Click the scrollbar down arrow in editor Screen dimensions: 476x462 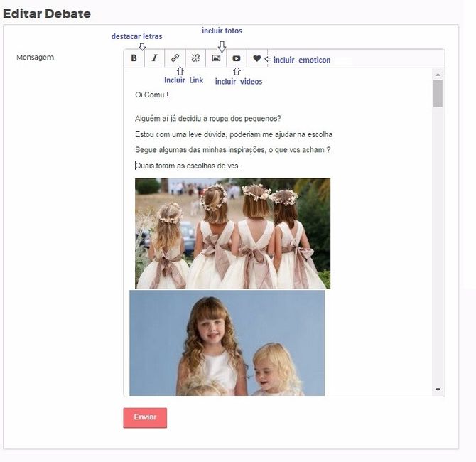pyautogui.click(x=438, y=390)
